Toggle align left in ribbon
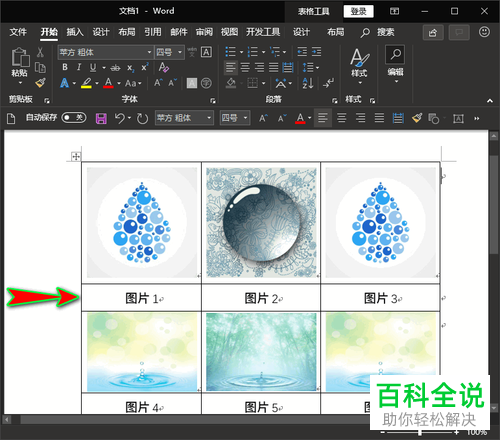Viewport: 500px width, 440px height. [231, 68]
